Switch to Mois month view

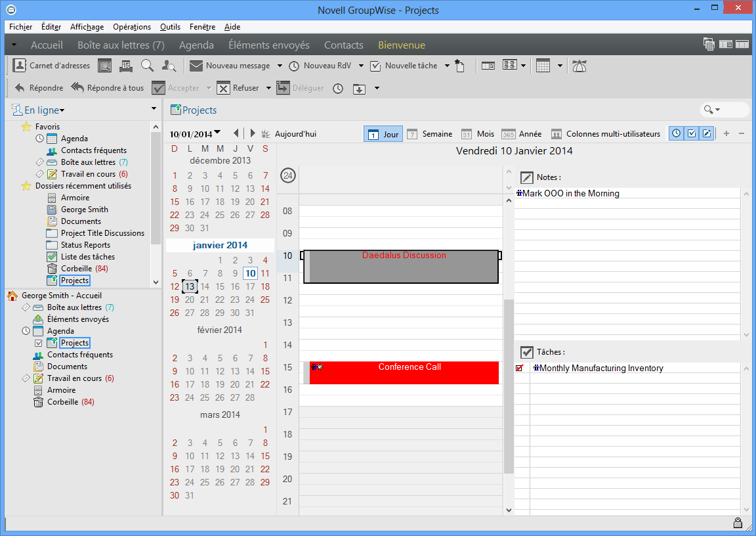click(478, 134)
